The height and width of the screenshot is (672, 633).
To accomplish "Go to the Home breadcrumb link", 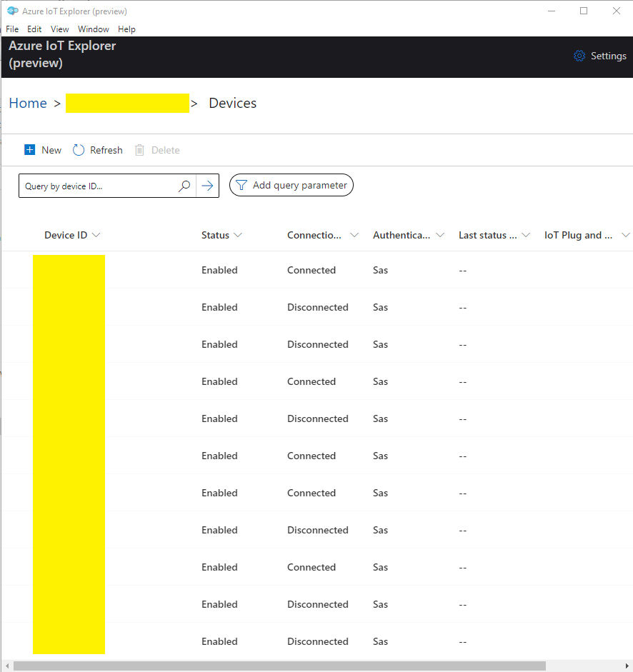I will 28,104.
